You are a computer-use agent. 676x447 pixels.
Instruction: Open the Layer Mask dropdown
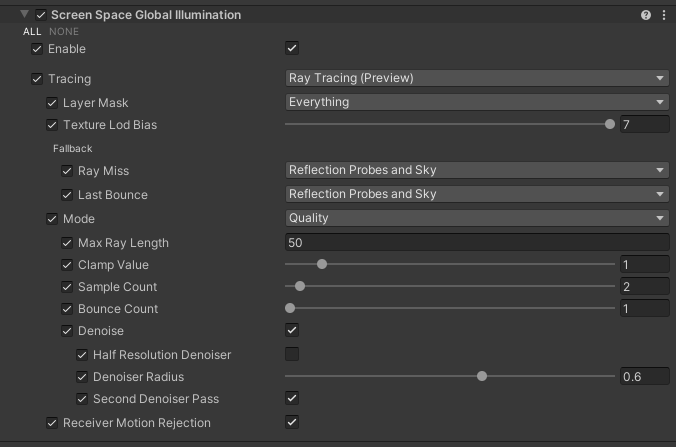tap(476, 102)
